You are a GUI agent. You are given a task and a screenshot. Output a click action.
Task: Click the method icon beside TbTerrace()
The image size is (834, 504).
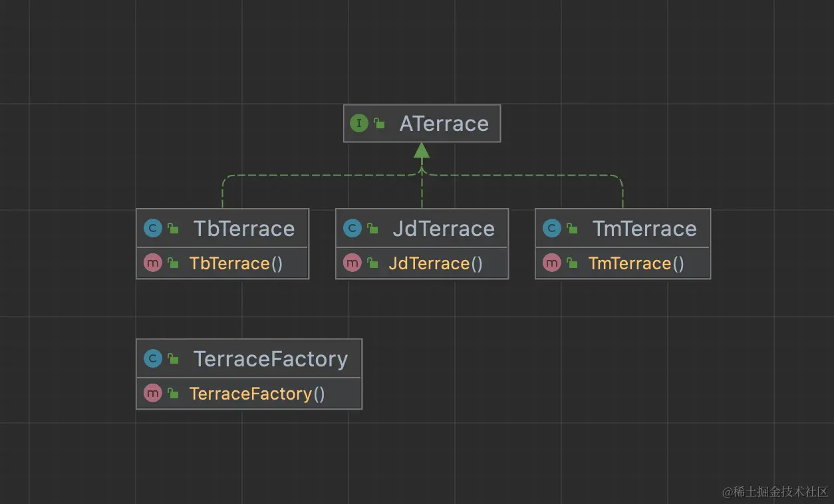tap(152, 263)
